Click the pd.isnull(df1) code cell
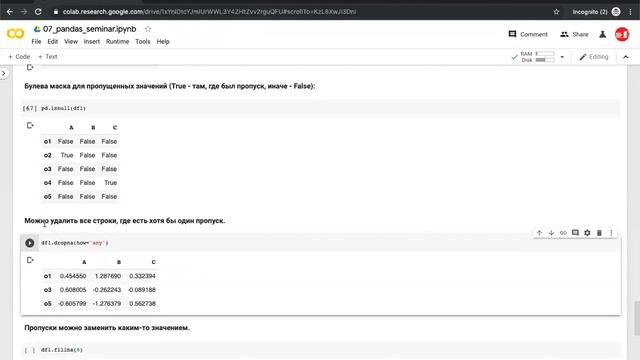Image resolution: width=640 pixels, height=360 pixels. coord(321,108)
